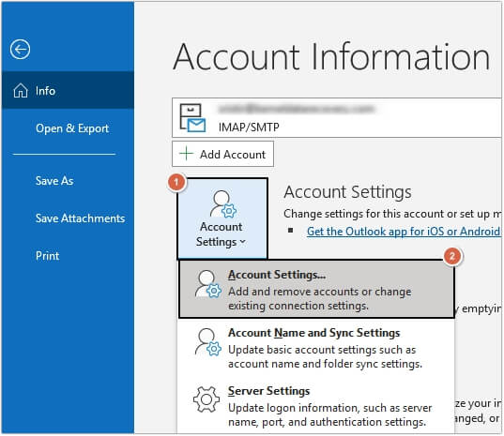
Task: Click the Account Settings button person-gear icon
Action: click(222, 203)
